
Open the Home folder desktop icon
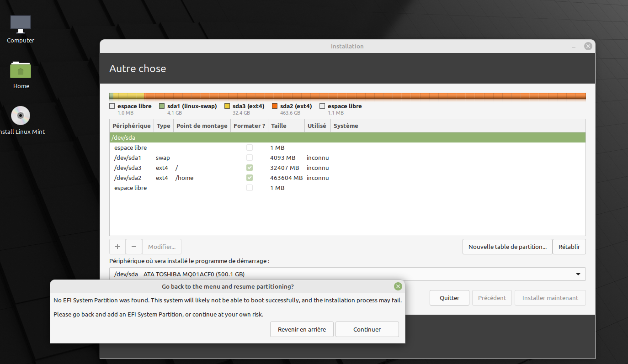21,70
